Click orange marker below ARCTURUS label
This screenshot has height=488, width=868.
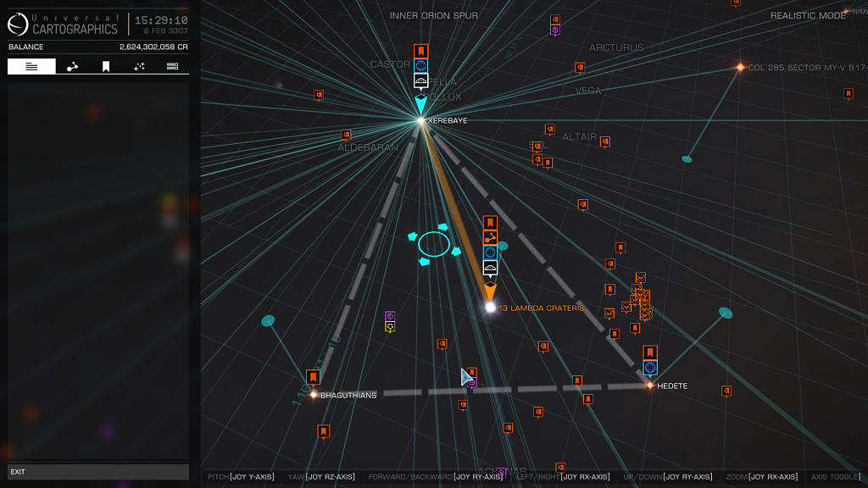click(580, 68)
